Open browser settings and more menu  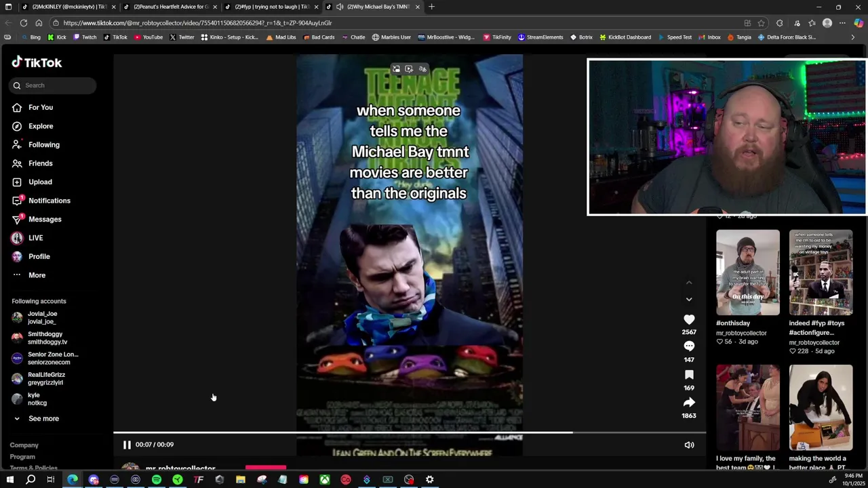click(842, 23)
